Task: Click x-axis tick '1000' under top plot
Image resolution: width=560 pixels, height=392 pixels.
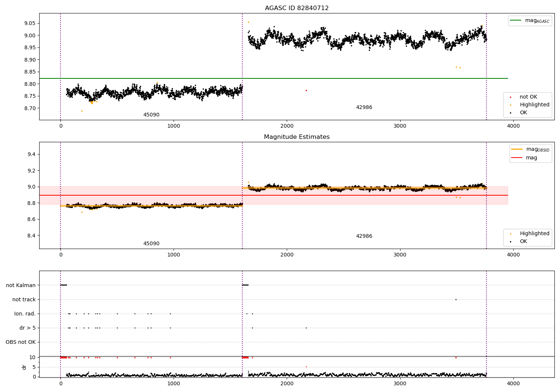Action: 174,126
